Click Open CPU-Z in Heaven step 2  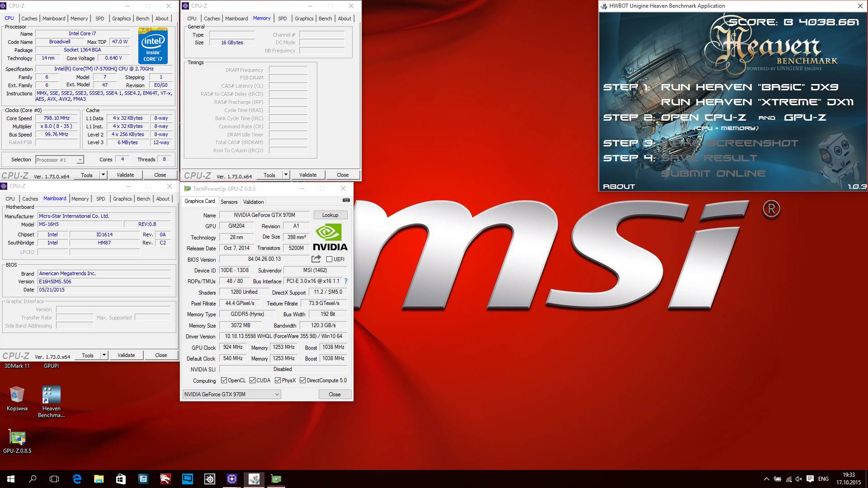[703, 117]
